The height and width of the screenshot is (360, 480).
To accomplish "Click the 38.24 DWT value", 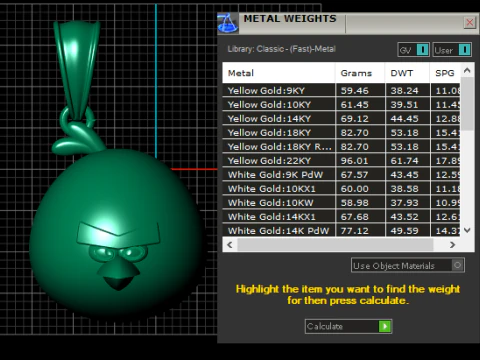I will [x=404, y=91].
